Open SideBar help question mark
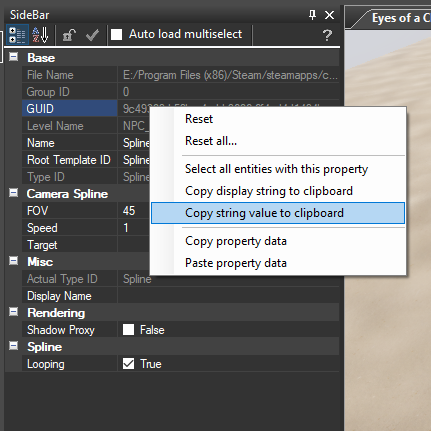 pos(327,35)
